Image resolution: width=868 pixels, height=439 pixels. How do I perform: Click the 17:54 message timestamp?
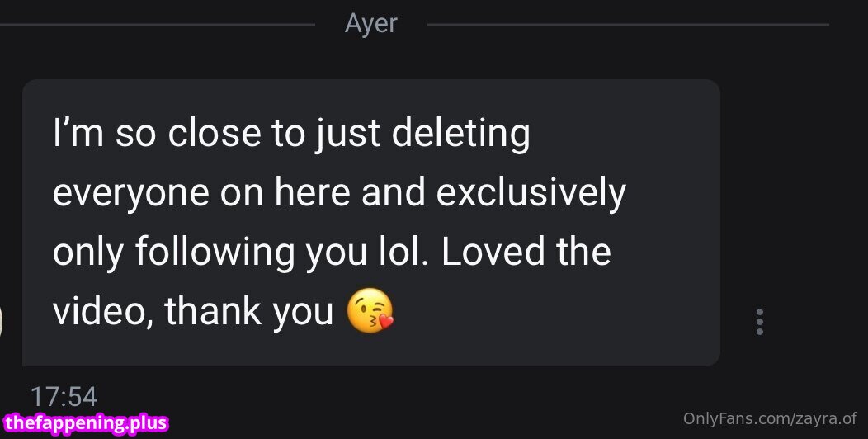tap(64, 397)
